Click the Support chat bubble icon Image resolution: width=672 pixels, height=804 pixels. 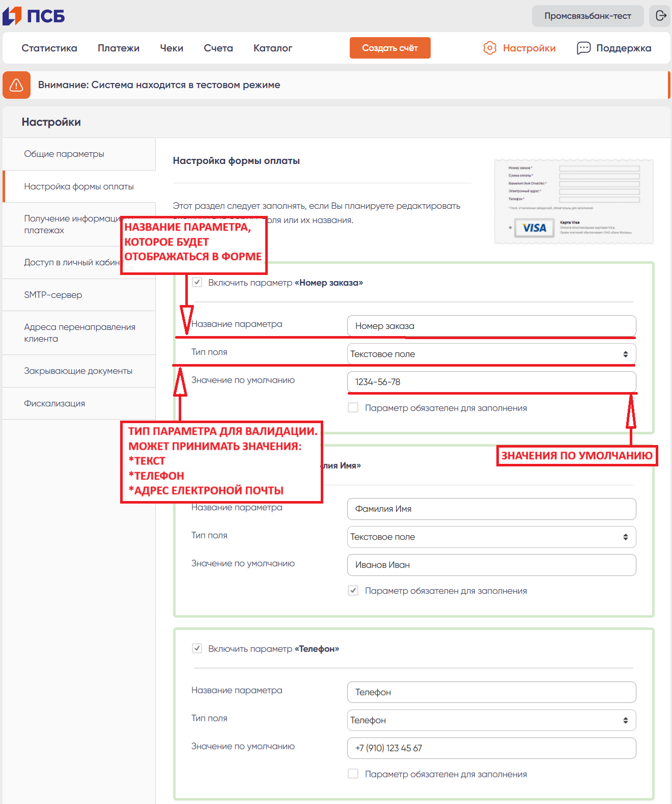[583, 48]
